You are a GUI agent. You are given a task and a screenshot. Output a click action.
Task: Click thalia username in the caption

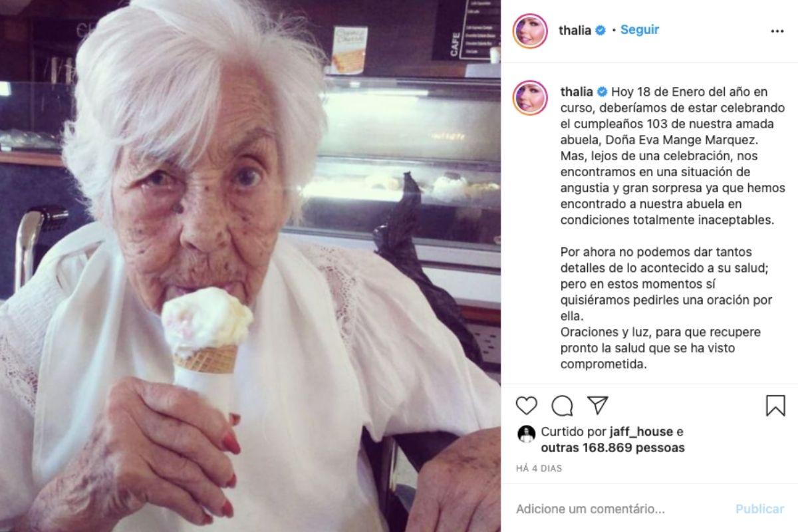coord(577,91)
